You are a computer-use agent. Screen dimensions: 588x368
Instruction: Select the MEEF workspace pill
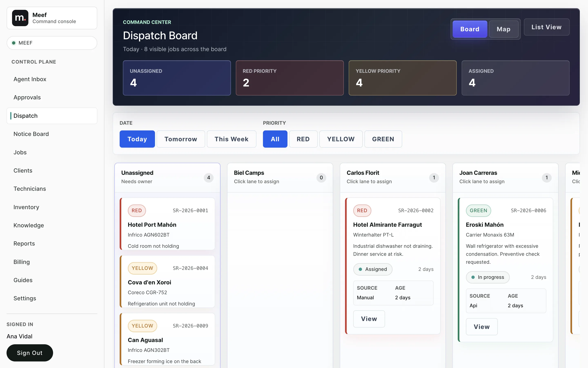[x=52, y=43]
